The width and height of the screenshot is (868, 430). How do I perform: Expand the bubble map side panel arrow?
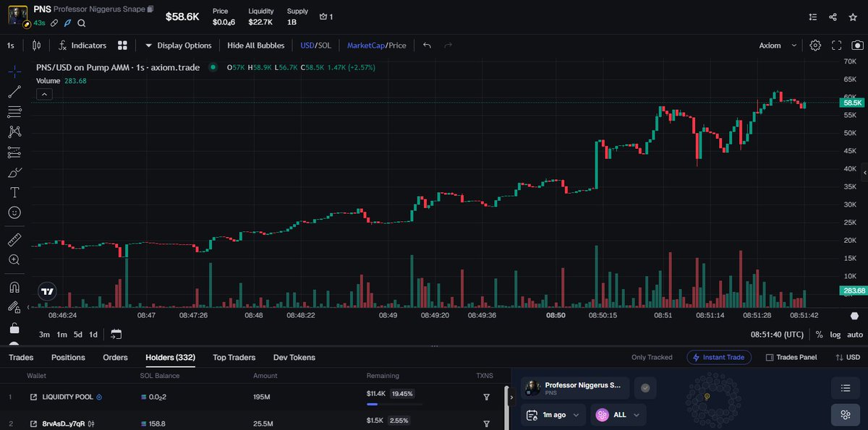pos(512,397)
